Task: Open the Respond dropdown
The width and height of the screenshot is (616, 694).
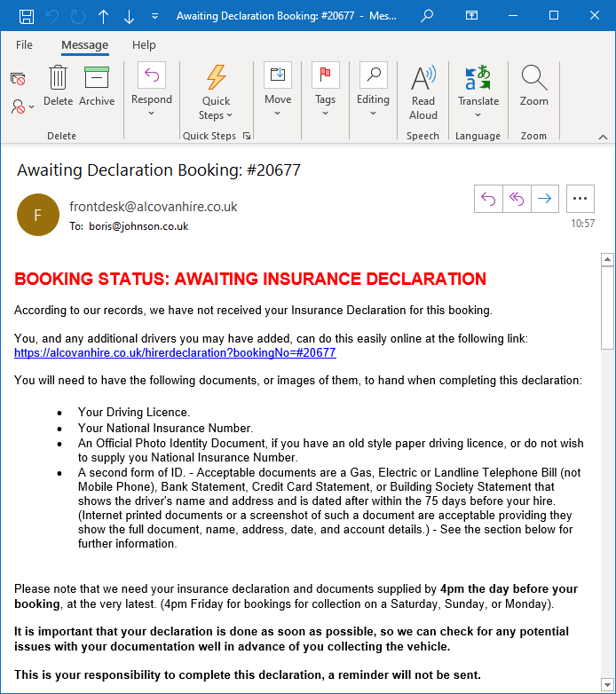Action: 152,91
